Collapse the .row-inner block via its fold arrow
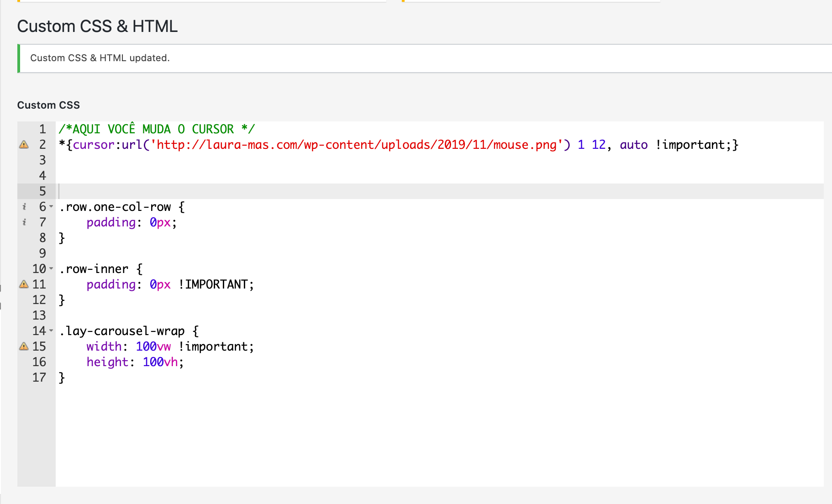 click(x=50, y=269)
